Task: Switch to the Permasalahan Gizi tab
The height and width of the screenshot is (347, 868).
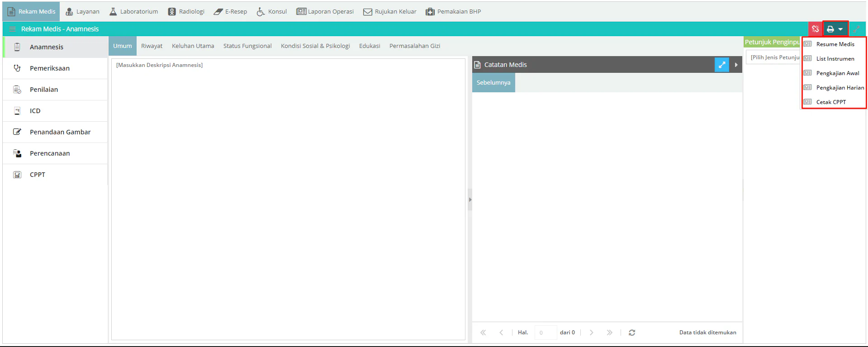Action: coord(415,46)
